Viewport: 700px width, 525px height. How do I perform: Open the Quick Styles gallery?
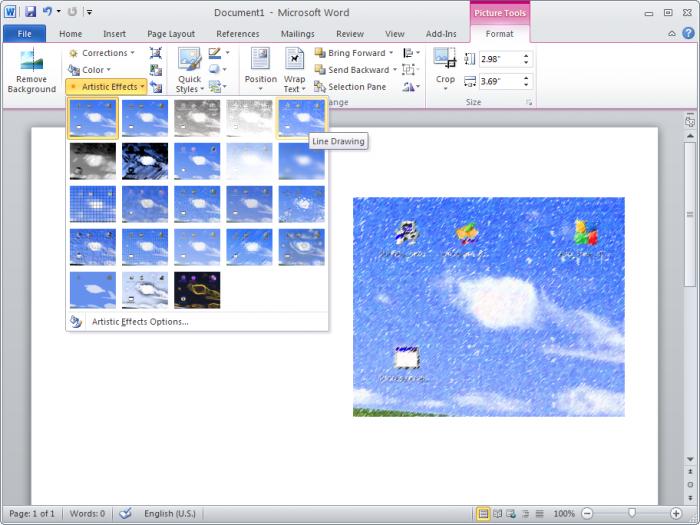pos(189,69)
